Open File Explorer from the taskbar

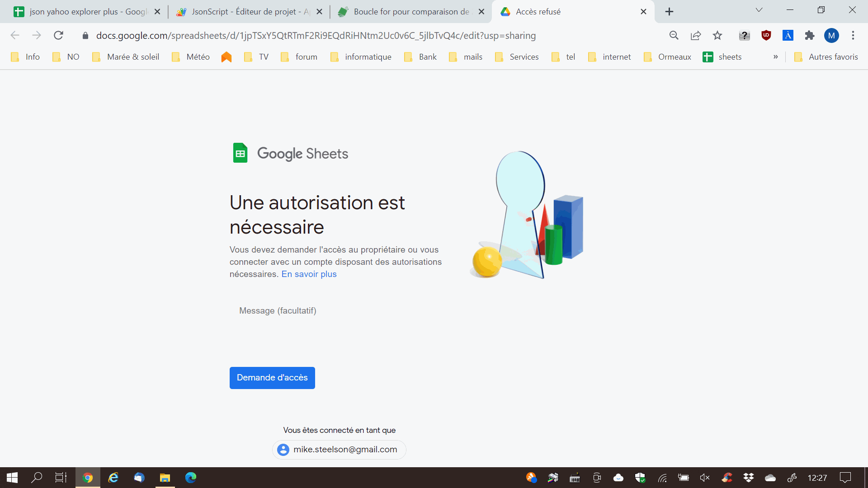point(165,478)
